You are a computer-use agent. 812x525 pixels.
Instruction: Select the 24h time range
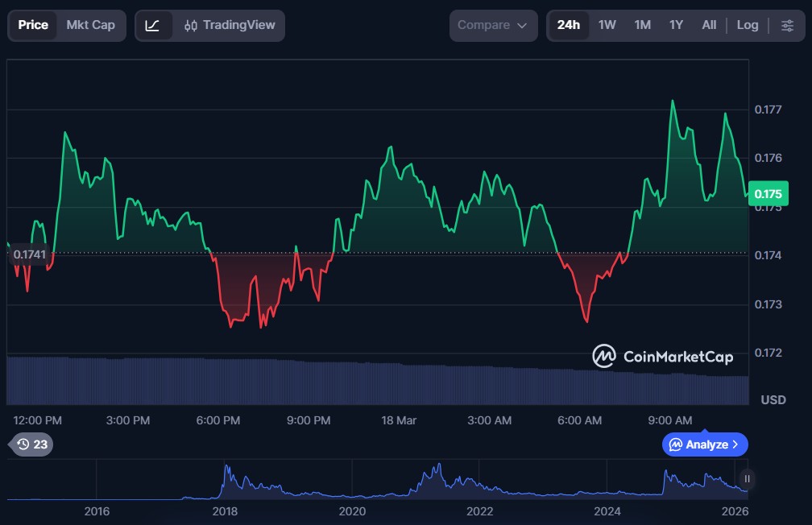[568, 25]
